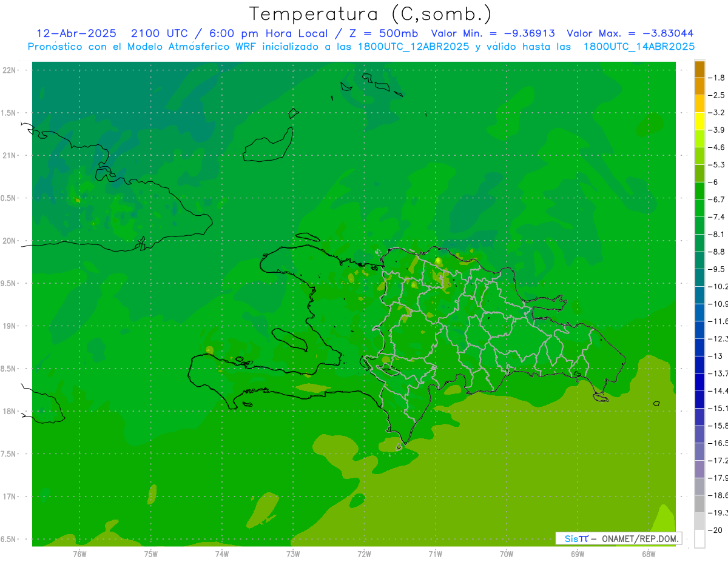Select the '6:00 pm Hora Local' text

pyautogui.click(x=268, y=33)
